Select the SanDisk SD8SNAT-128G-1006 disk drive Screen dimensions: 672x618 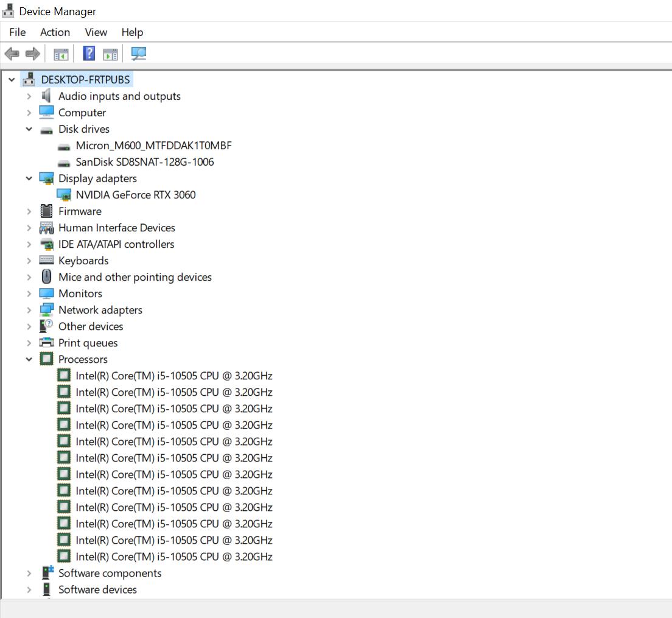(x=146, y=161)
